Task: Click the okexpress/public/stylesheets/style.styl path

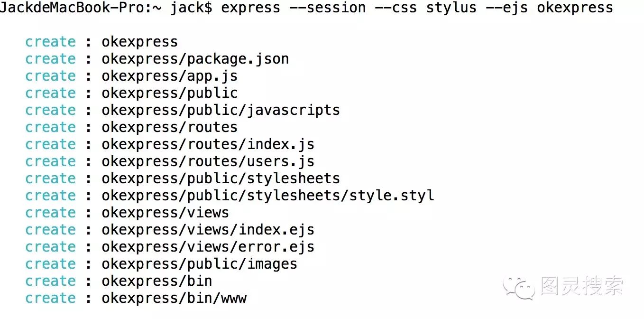Action: 268,196
